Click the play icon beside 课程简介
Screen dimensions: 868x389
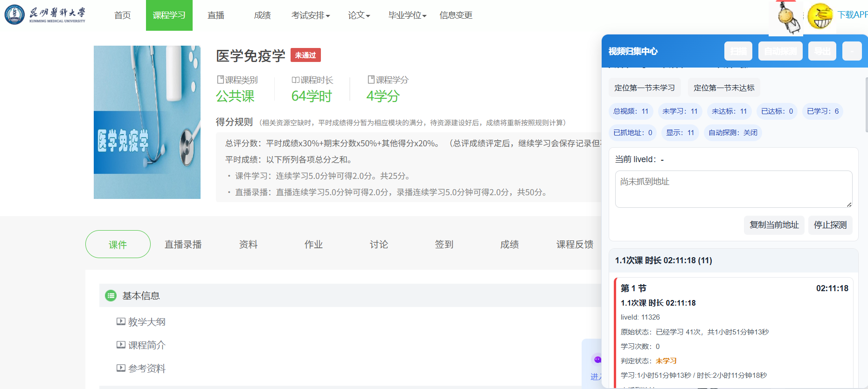121,345
